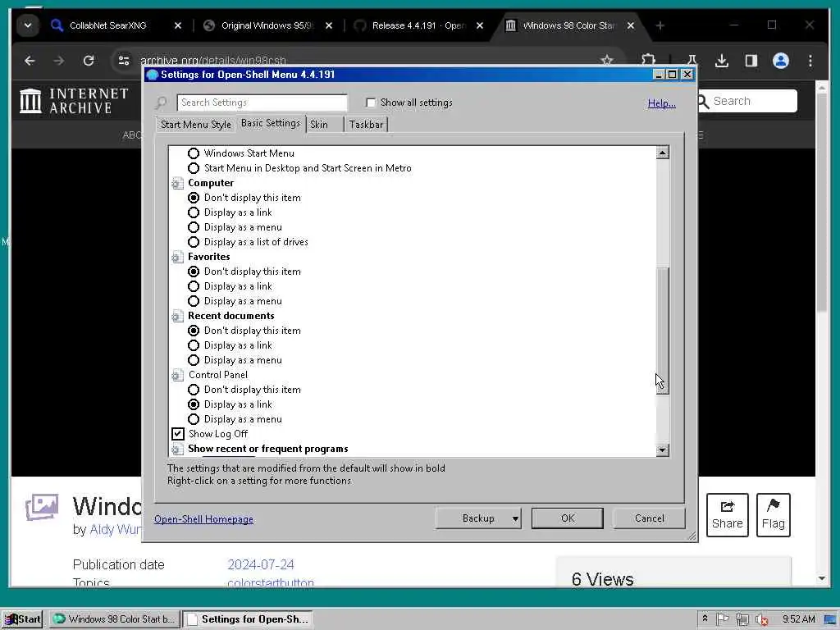Toggle Chrome side panel icon
The height and width of the screenshot is (630, 840).
click(751, 61)
